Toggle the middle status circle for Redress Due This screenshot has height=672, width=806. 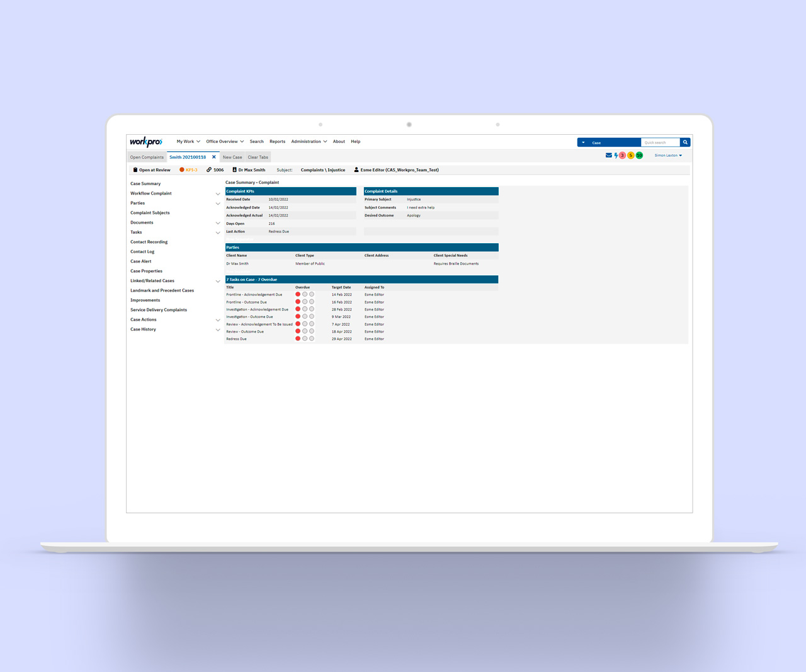pyautogui.click(x=304, y=338)
